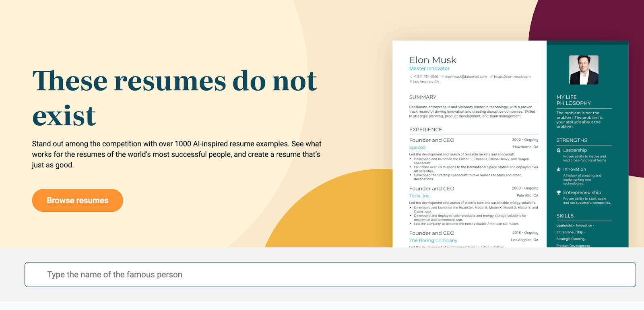Click the Leadership ribbon icon
The height and width of the screenshot is (310, 644).
click(x=559, y=150)
